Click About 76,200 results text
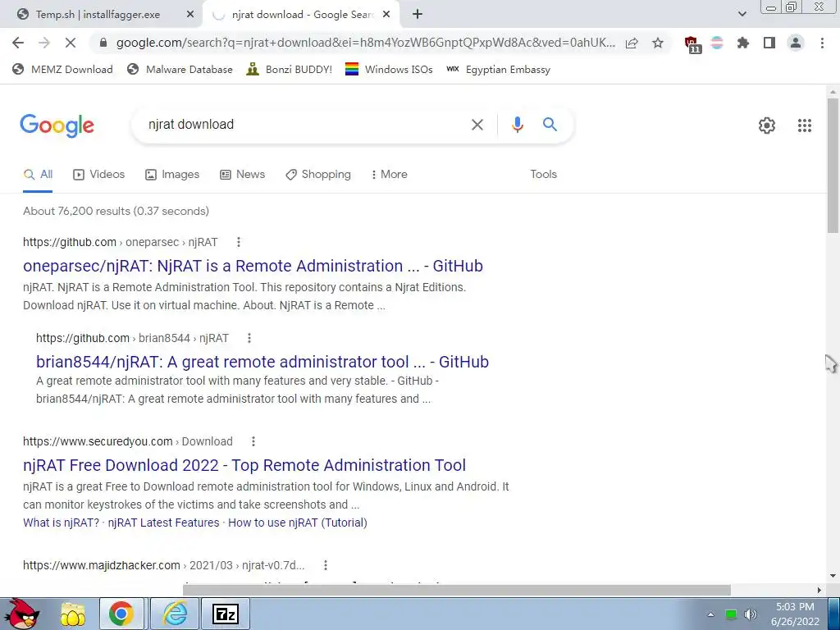 [116, 211]
